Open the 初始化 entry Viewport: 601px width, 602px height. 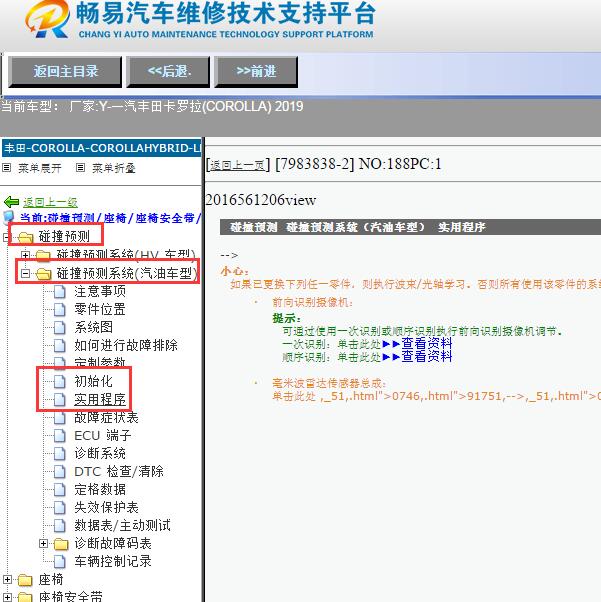[93, 381]
